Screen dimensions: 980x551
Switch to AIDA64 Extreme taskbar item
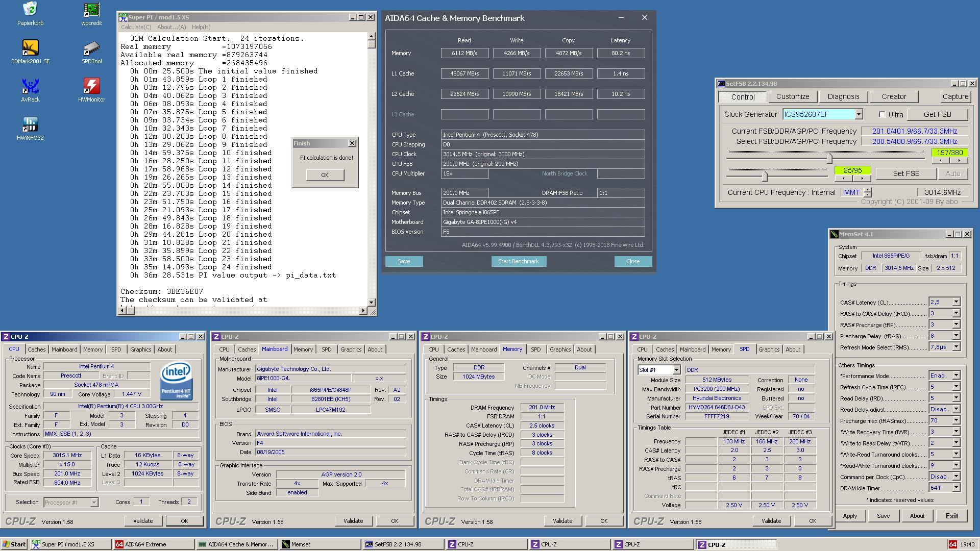point(154,544)
